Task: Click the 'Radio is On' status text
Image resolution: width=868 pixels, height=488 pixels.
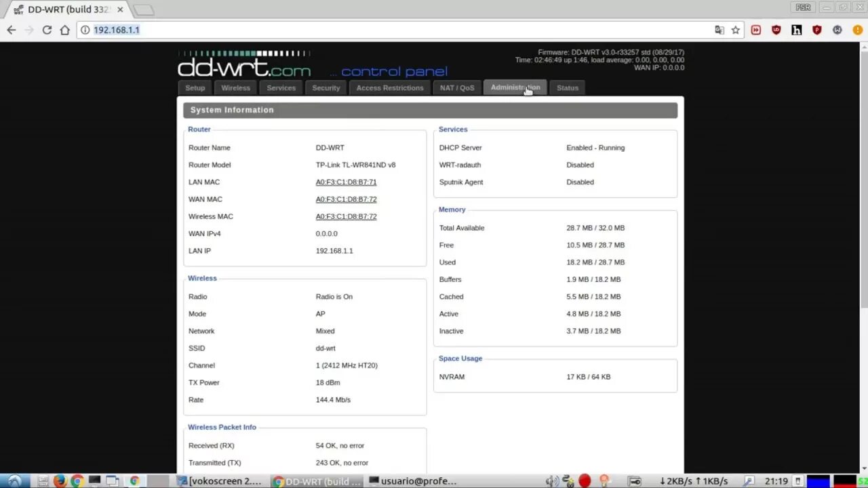Action: pyautogui.click(x=334, y=297)
